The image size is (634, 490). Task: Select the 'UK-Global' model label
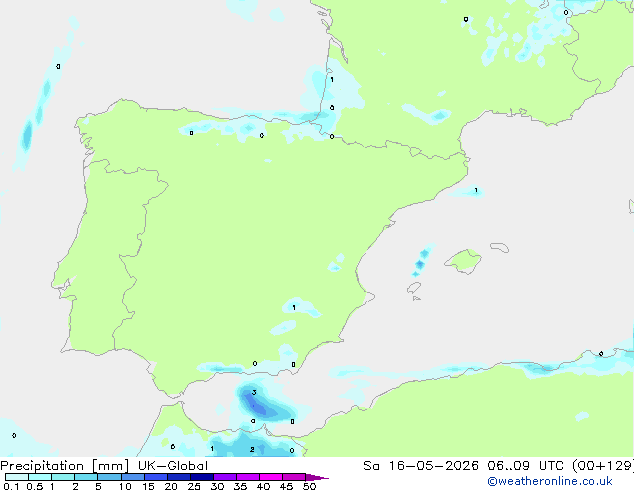click(x=173, y=466)
